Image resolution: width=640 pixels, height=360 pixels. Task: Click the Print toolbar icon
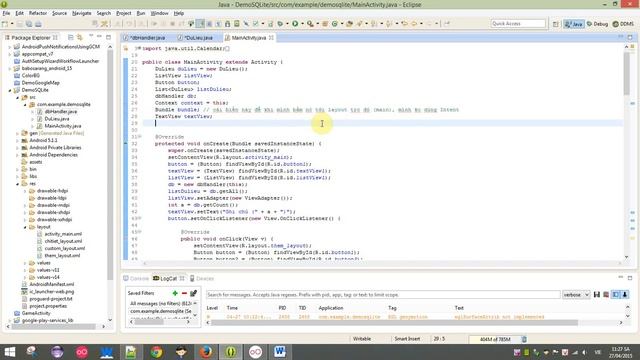(38, 24)
